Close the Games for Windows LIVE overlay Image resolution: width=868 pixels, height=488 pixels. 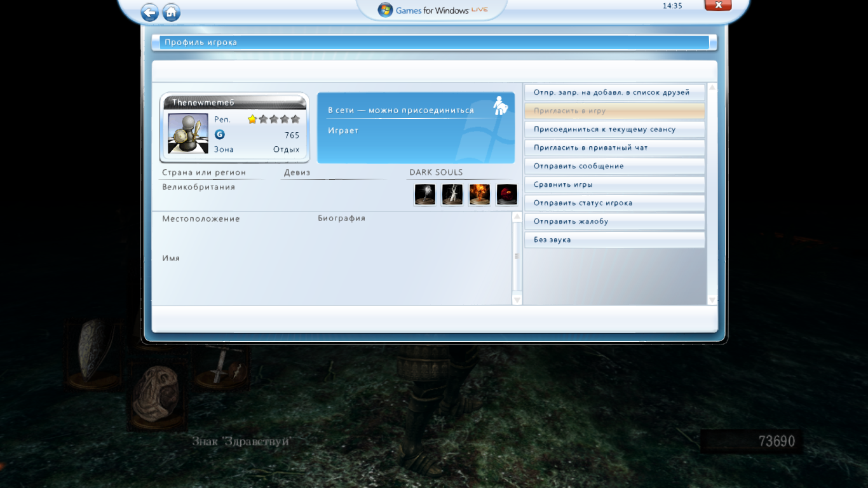(x=718, y=5)
